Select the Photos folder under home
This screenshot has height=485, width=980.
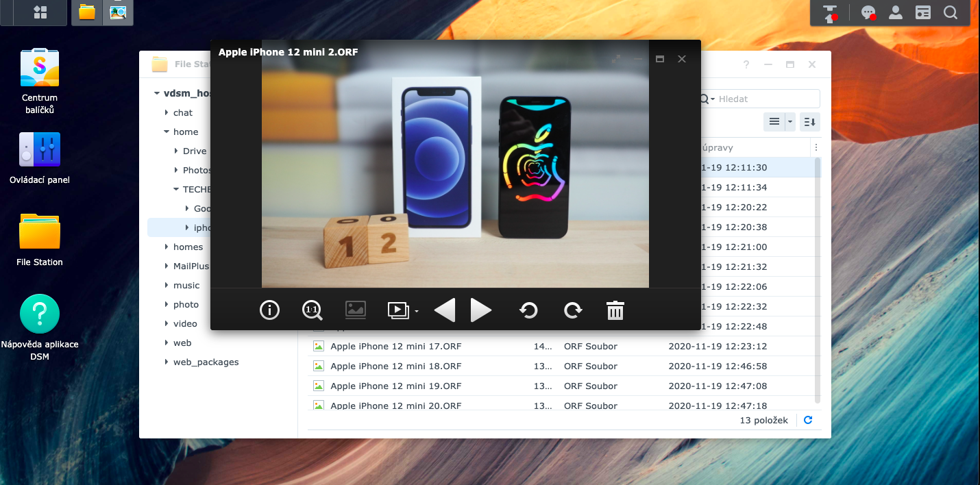(x=197, y=170)
